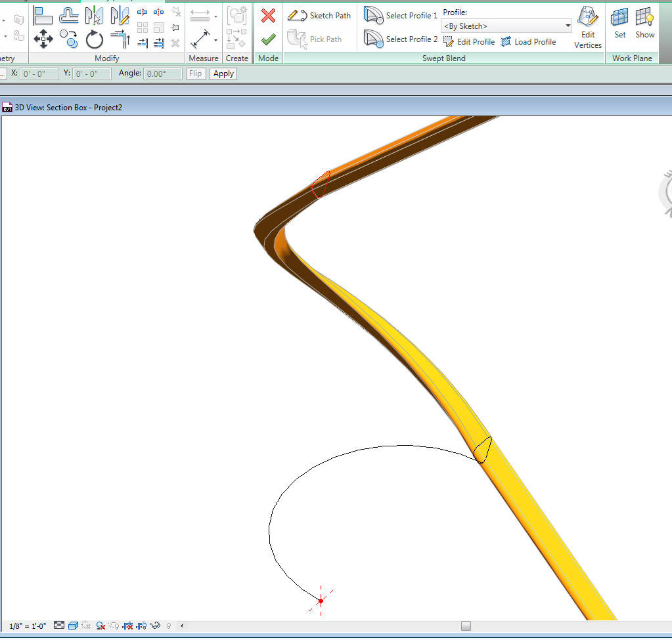Click inside the Angle input field

162,74
